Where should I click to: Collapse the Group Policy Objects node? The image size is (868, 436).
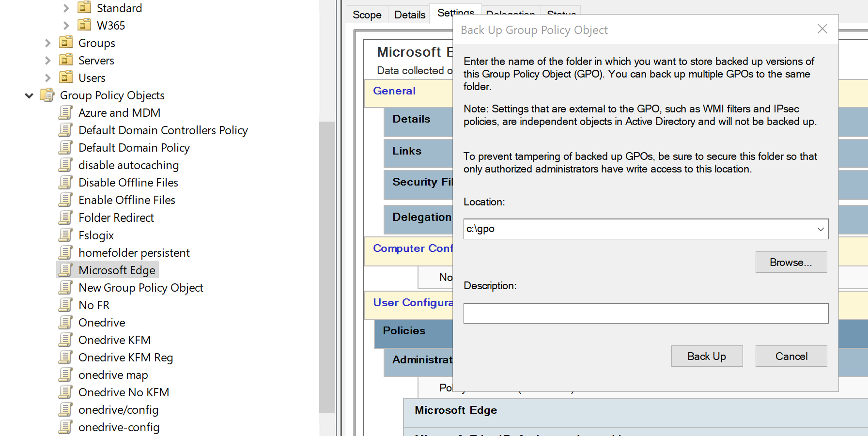(x=29, y=95)
